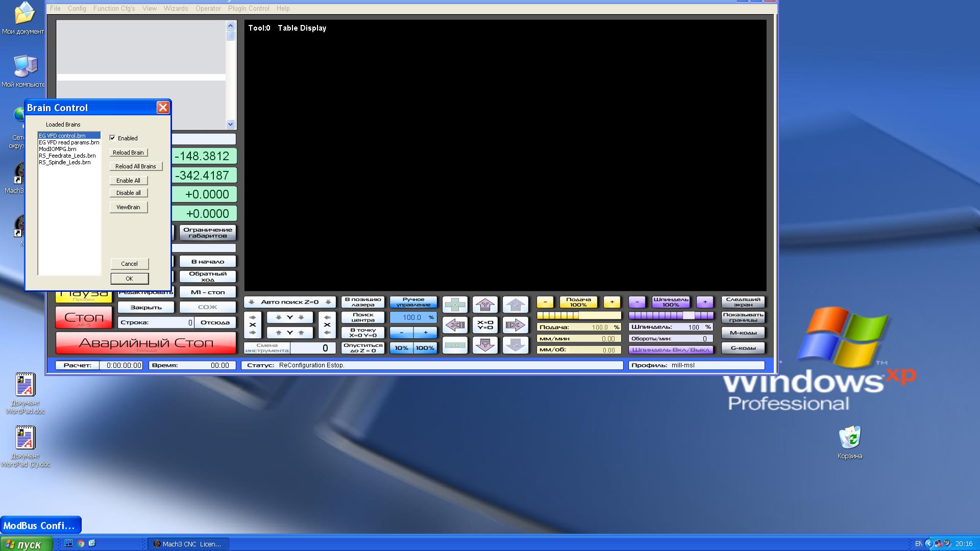Viewport: 980px width, 551px height.
Task: Open the Function Cfg's menu
Action: click(114, 8)
